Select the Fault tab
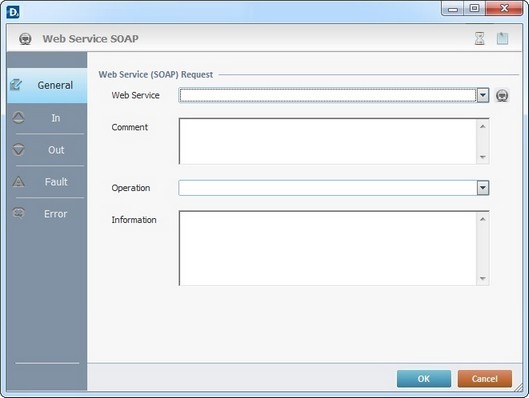The width and height of the screenshot is (529, 398). point(47,182)
